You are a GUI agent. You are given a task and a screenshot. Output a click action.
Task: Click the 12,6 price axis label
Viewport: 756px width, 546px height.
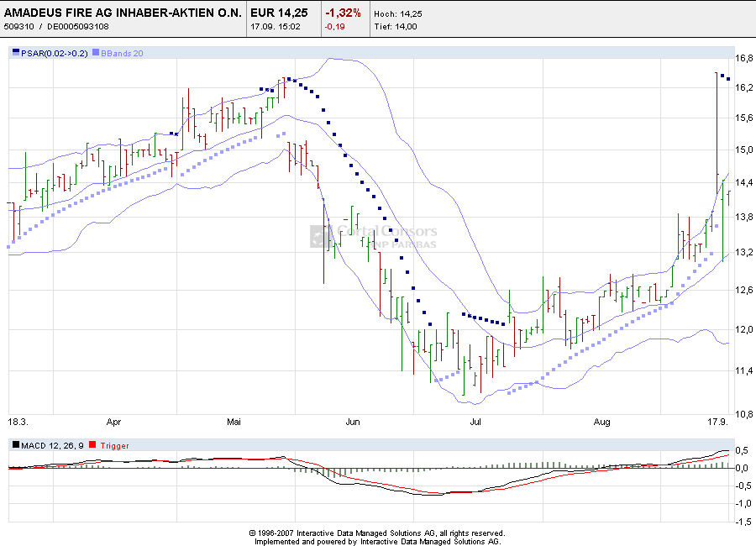point(744,290)
